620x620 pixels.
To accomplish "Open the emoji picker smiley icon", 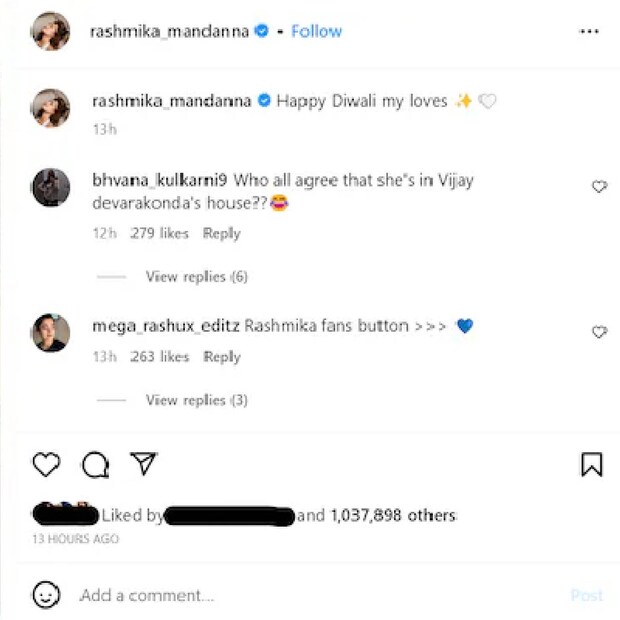I will coord(46,595).
